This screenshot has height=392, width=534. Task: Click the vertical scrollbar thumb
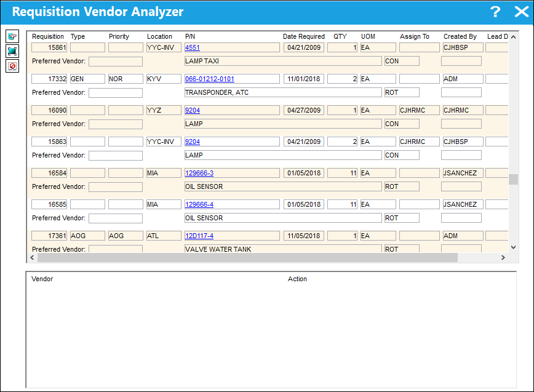pos(513,179)
